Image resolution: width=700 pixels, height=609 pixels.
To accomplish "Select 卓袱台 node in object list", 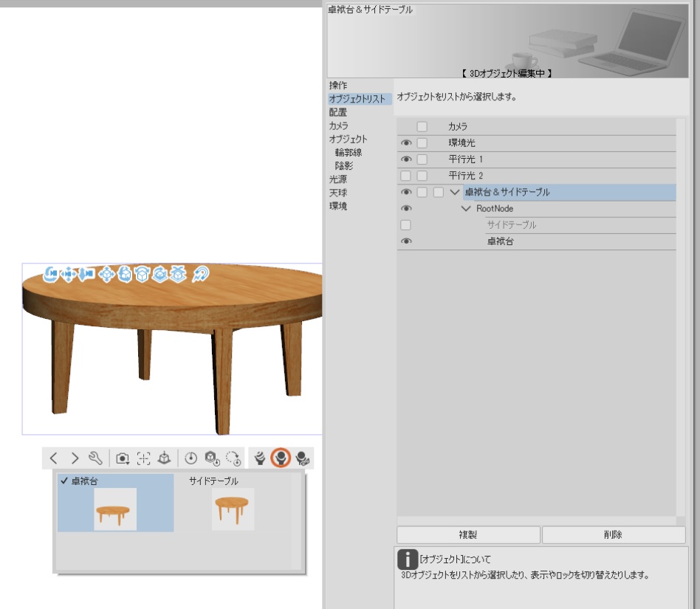I will click(501, 241).
